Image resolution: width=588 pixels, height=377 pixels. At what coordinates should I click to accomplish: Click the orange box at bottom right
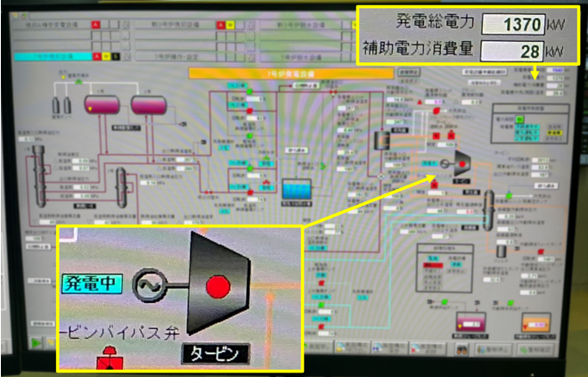pyautogui.click(x=536, y=321)
